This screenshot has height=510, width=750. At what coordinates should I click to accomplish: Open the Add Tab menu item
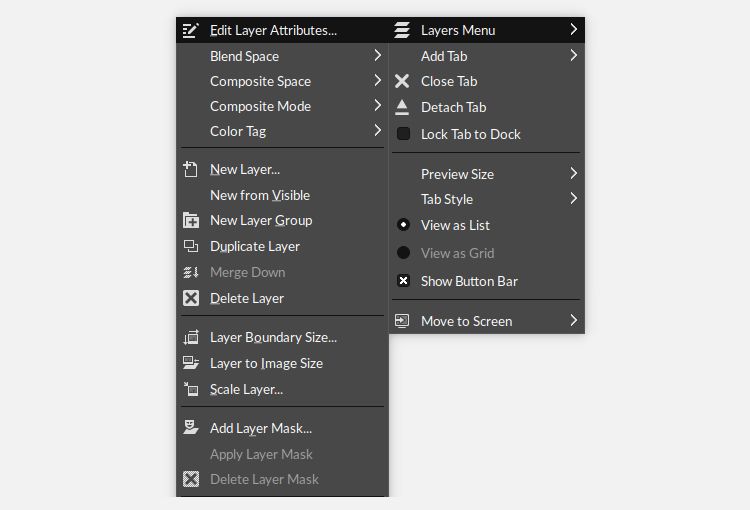coord(486,56)
